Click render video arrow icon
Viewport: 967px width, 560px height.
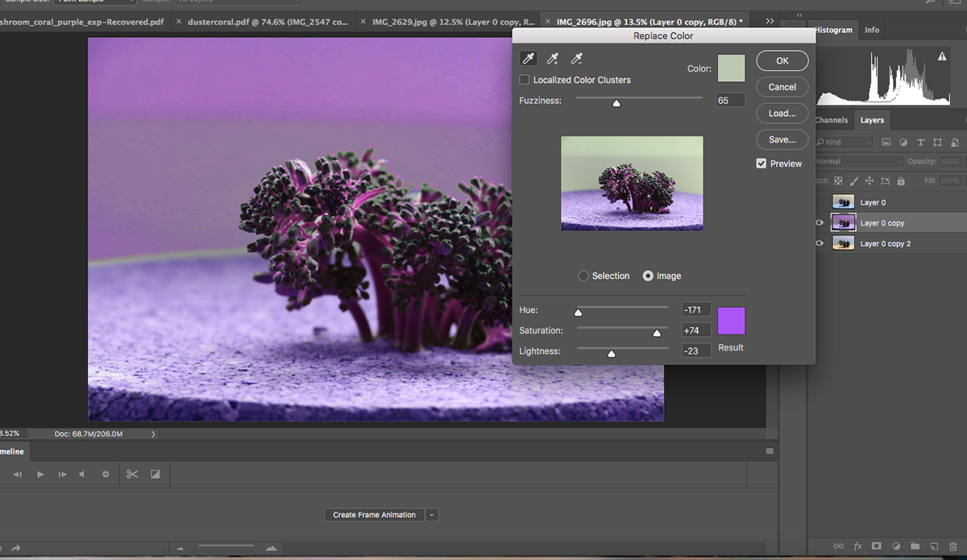[x=15, y=548]
